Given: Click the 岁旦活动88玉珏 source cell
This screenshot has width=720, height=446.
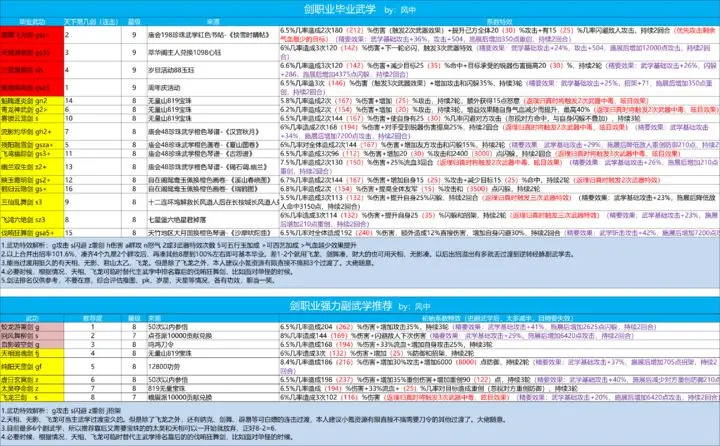Looking at the screenshot, I should (184, 72).
